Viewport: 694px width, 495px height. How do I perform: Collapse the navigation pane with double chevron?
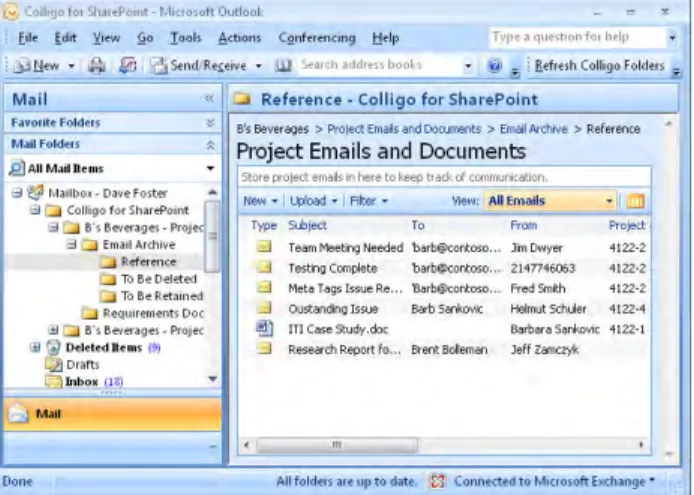tap(209, 98)
